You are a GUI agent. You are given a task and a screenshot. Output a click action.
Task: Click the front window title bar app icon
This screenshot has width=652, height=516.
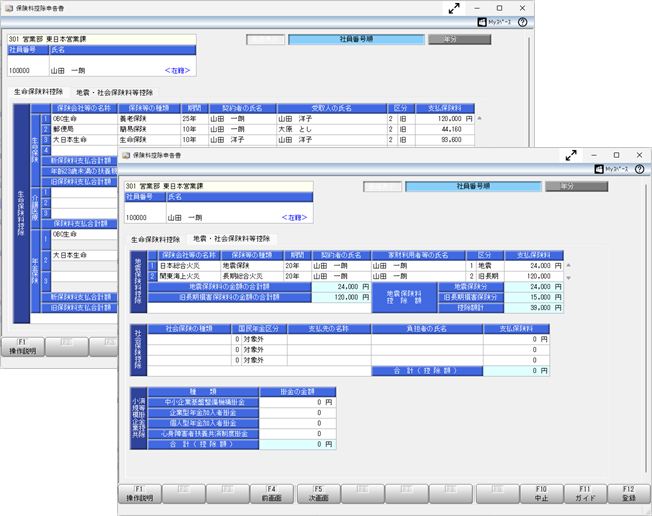126,155
